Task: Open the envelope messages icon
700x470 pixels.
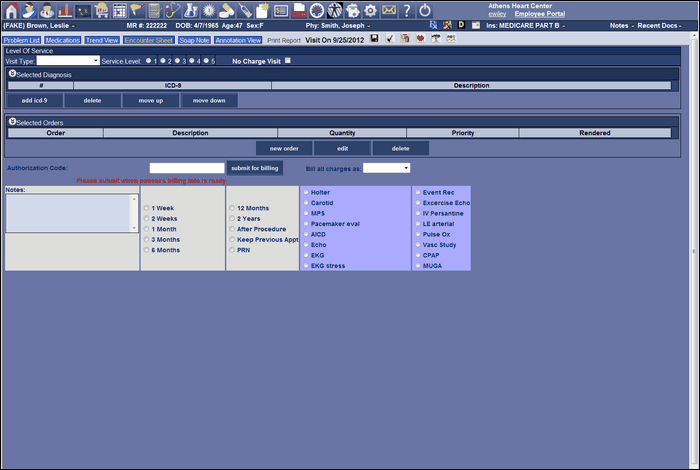Action: pyautogui.click(x=389, y=10)
